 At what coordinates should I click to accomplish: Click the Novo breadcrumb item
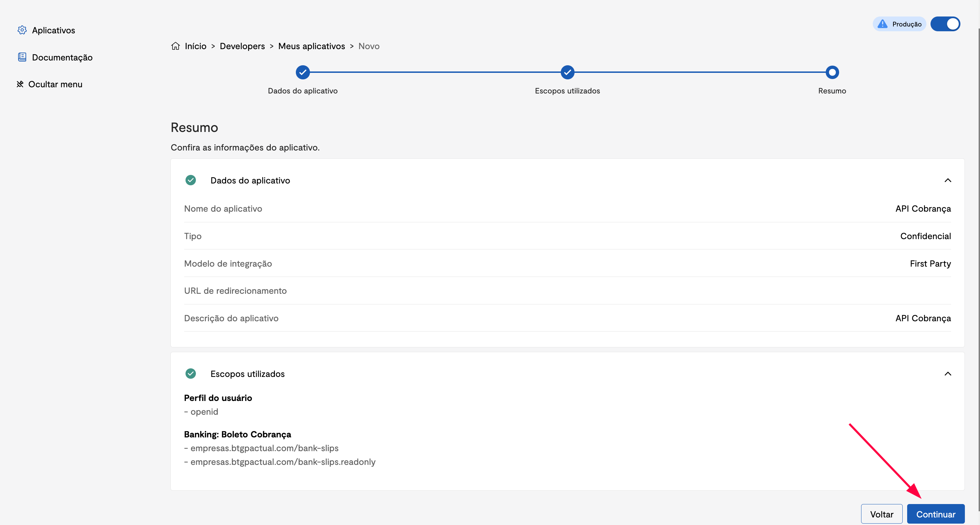369,46
